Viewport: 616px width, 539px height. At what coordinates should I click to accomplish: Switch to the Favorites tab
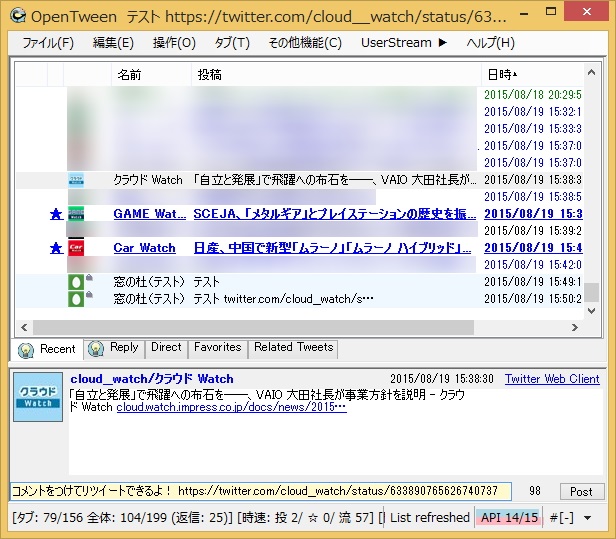click(218, 348)
